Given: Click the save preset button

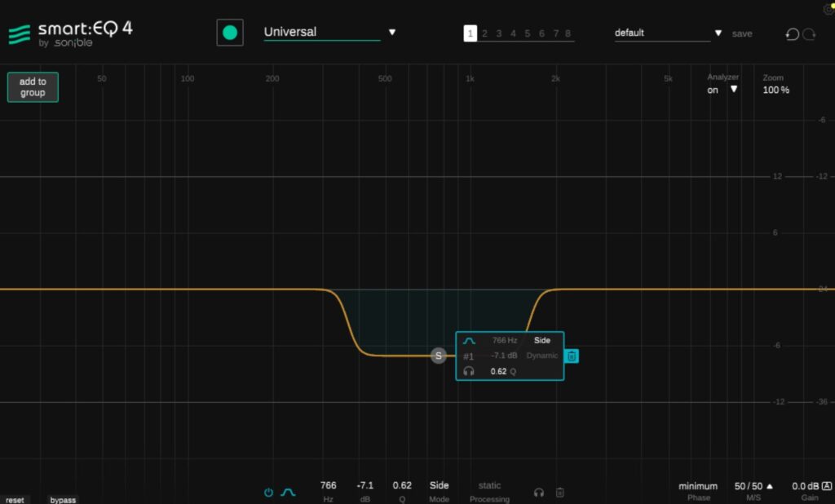Looking at the screenshot, I should click(742, 33).
